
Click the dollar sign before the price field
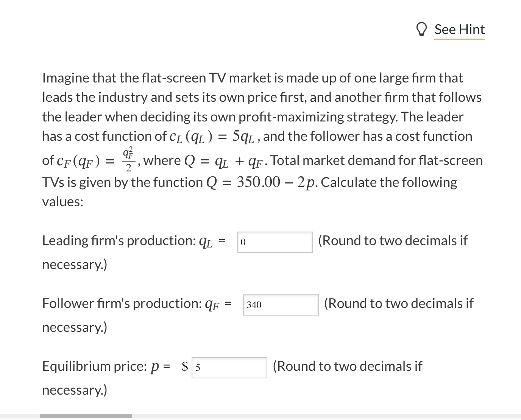point(185,366)
